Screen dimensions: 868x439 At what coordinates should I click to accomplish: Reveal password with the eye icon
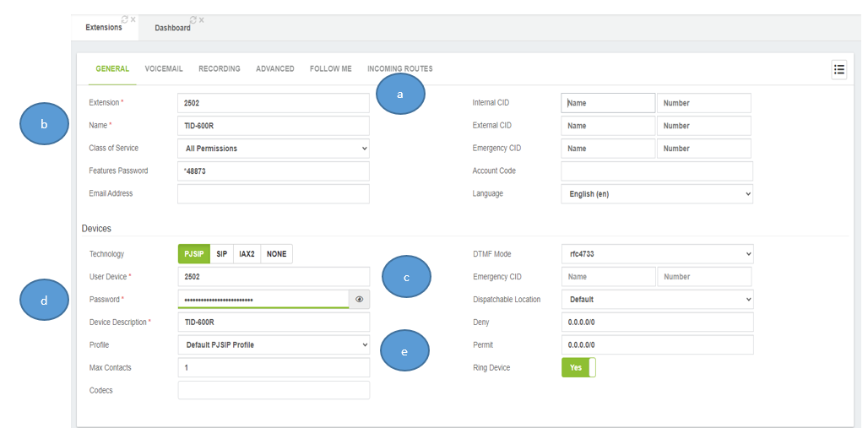click(359, 300)
